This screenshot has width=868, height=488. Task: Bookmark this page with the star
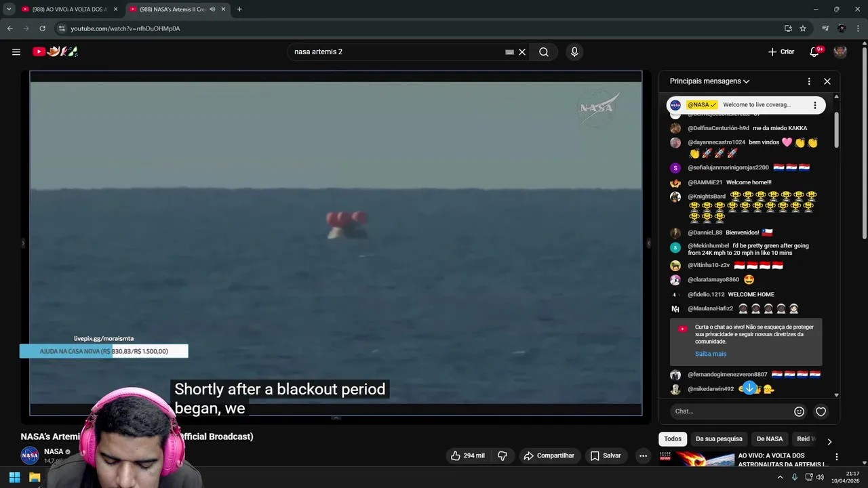803,28
